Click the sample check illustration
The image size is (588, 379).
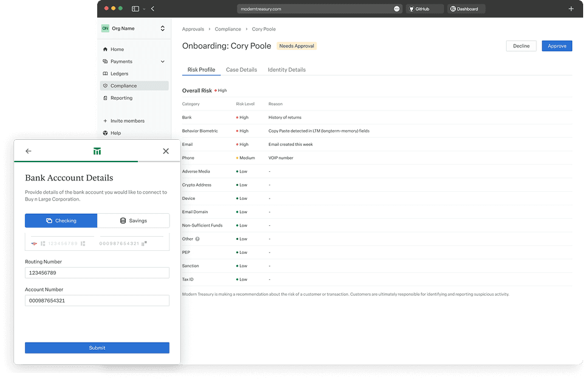coord(97,242)
